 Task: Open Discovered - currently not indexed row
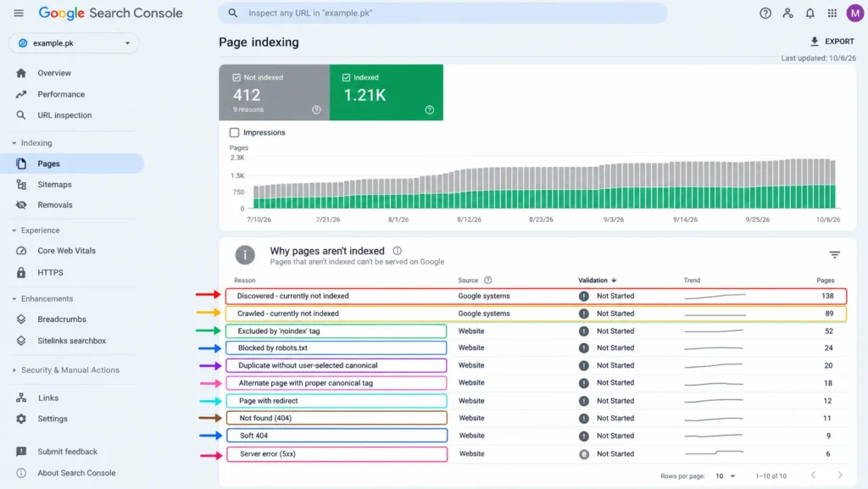[x=536, y=296]
